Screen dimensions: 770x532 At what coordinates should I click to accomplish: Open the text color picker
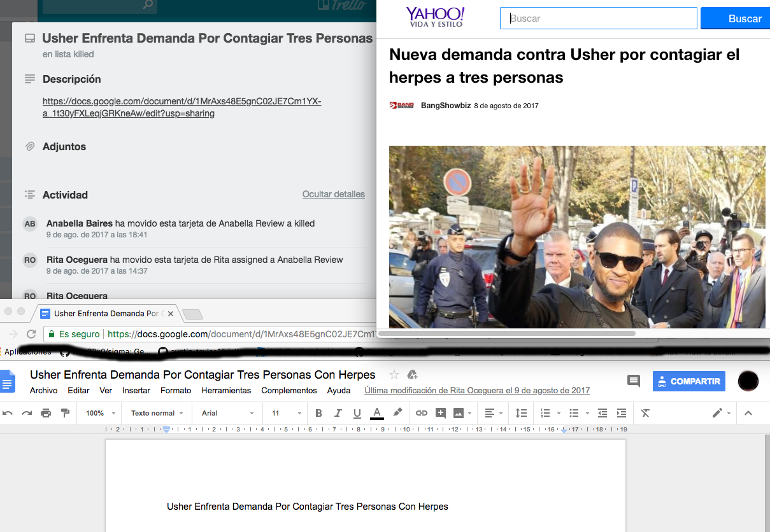[377, 413]
